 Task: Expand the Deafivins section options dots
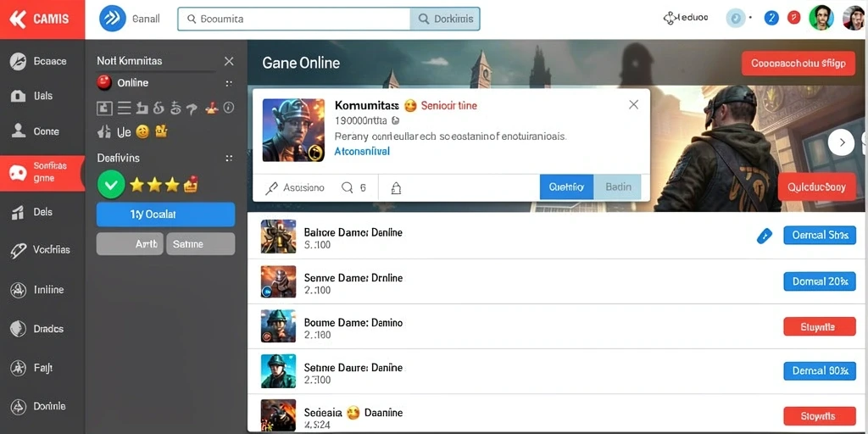point(229,159)
